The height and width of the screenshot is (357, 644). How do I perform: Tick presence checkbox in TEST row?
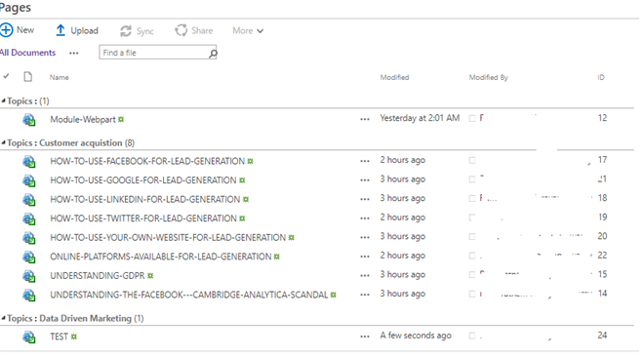pyautogui.click(x=472, y=337)
